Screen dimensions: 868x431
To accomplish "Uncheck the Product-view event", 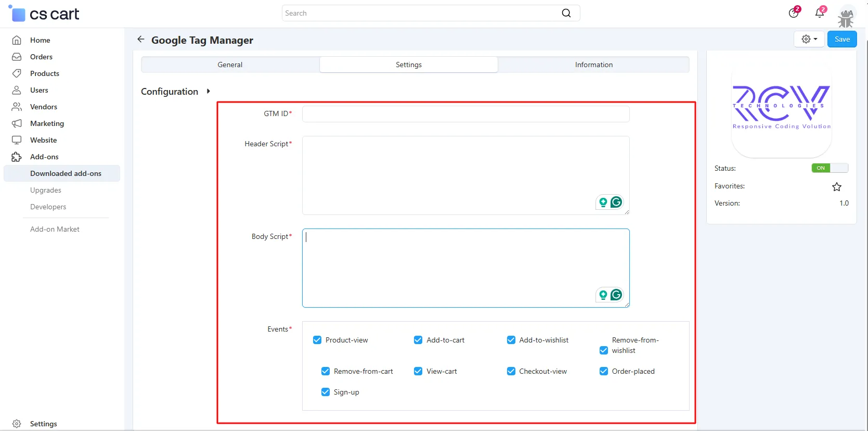I will [x=317, y=340].
